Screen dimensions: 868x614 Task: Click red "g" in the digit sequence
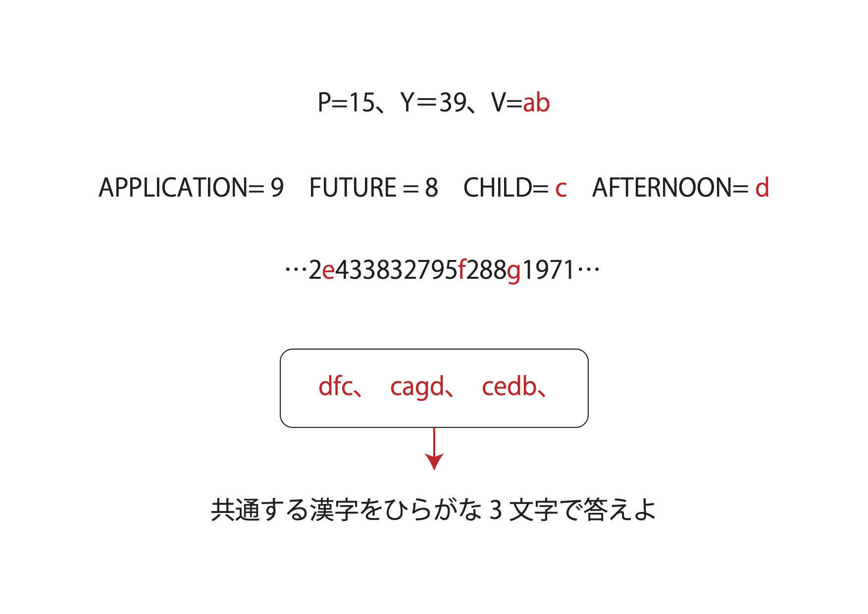tap(514, 271)
